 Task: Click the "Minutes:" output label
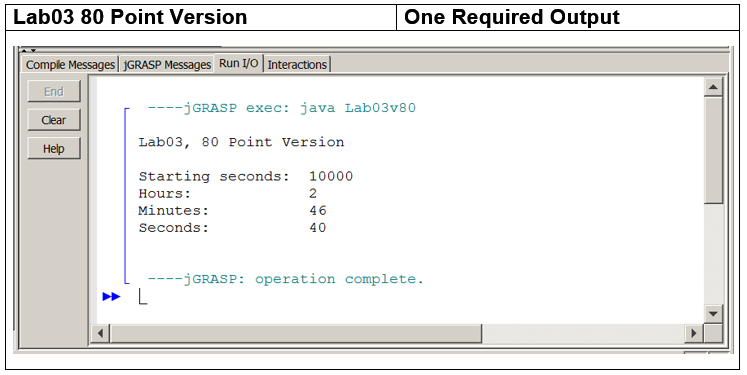coord(174,211)
